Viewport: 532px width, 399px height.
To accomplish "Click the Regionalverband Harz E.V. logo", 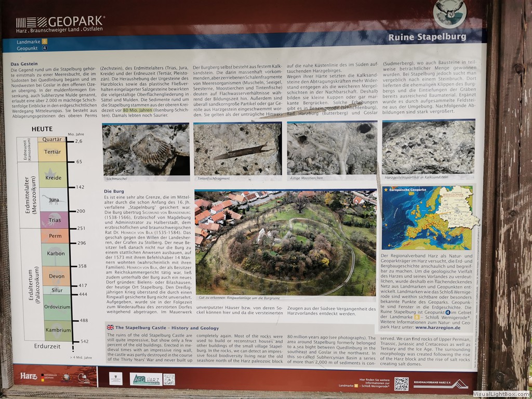I will click(441, 384).
